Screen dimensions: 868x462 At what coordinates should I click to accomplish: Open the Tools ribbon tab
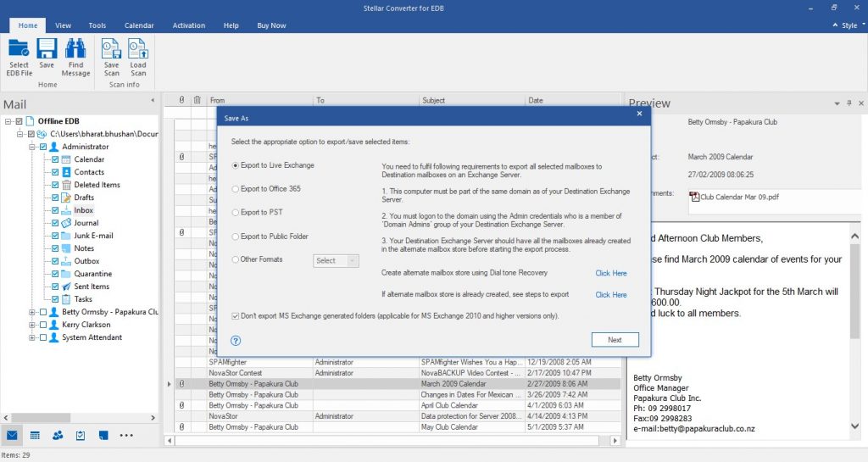click(97, 25)
